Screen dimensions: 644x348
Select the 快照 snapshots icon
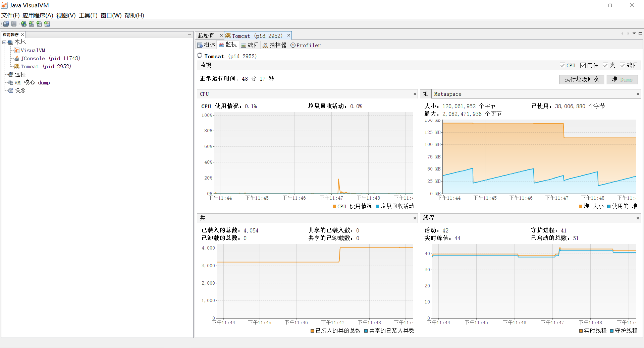(x=10, y=90)
